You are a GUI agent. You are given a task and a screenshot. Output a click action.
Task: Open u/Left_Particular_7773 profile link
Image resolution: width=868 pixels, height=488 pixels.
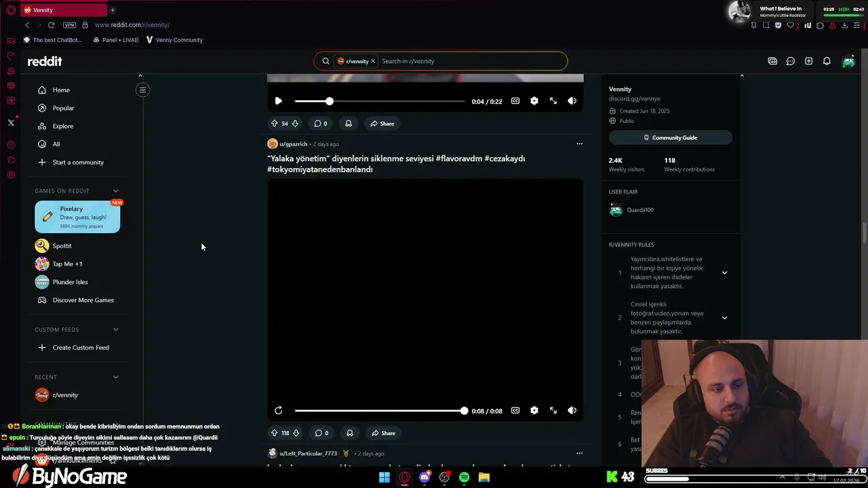(x=308, y=453)
